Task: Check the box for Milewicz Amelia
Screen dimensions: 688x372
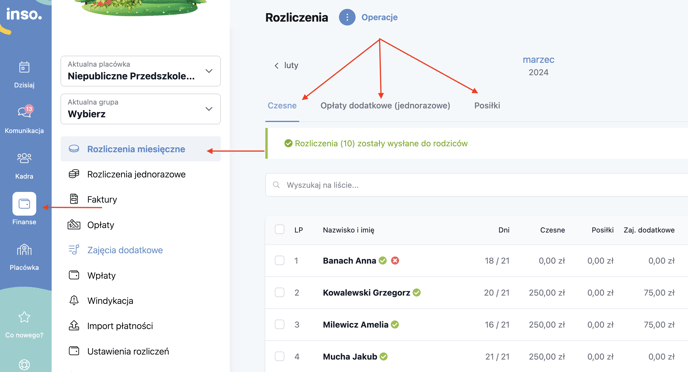Action: pyautogui.click(x=280, y=324)
